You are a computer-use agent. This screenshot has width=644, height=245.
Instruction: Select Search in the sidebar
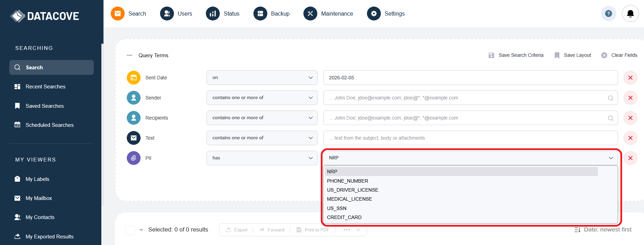pyautogui.click(x=51, y=67)
